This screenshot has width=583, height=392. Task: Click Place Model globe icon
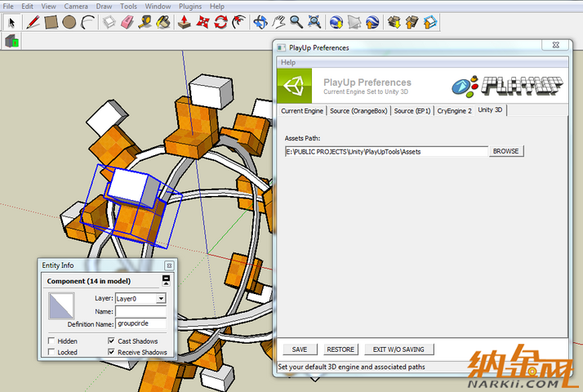[372, 22]
